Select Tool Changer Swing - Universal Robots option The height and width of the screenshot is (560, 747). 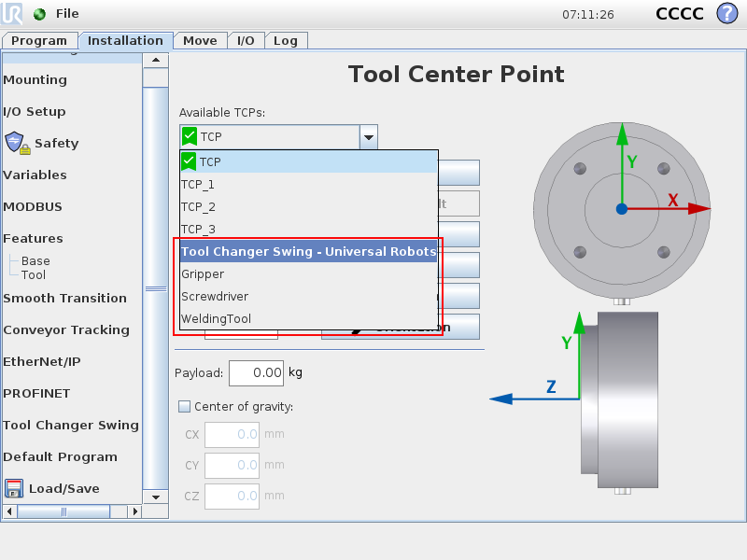(308, 252)
